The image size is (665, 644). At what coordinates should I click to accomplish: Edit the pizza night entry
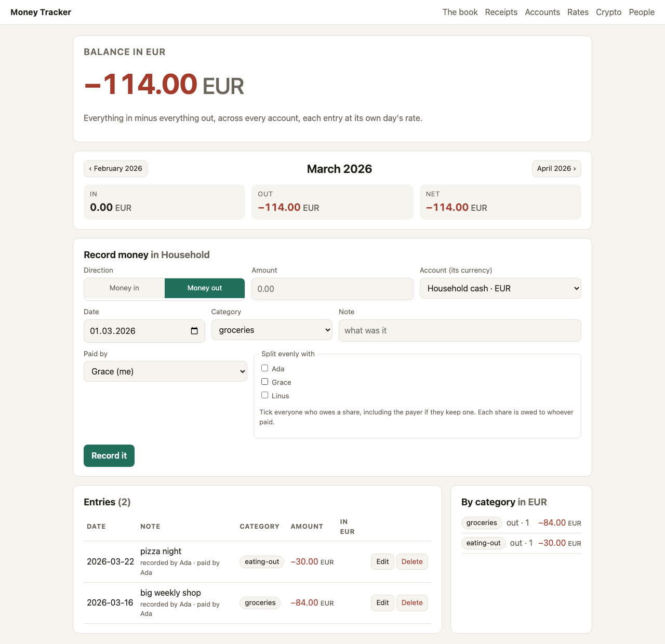(382, 561)
